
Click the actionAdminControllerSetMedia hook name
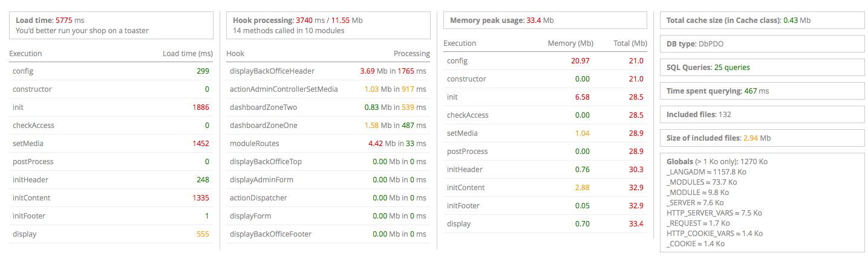coord(284,89)
